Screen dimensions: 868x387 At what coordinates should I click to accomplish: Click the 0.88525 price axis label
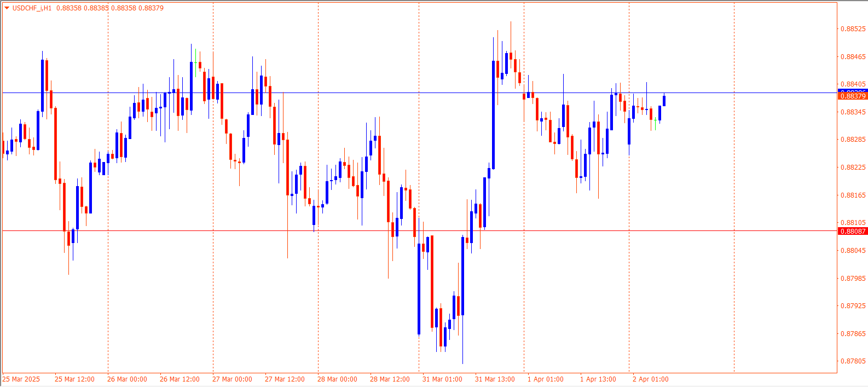point(853,29)
